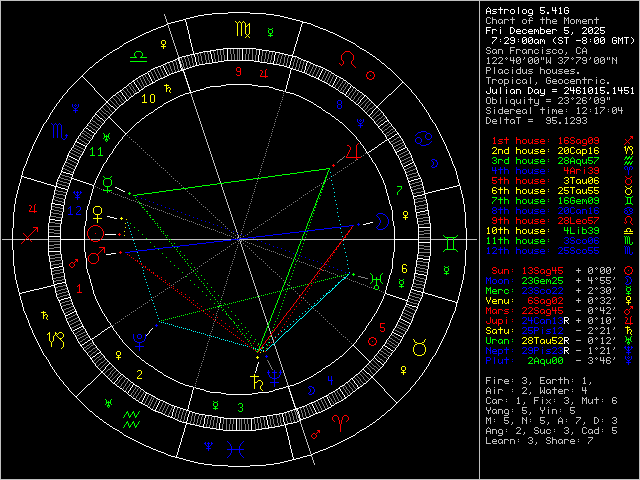Click the 'Yang: 5, Yin: 5' line
This screenshot has width=640, height=480.
[530, 411]
